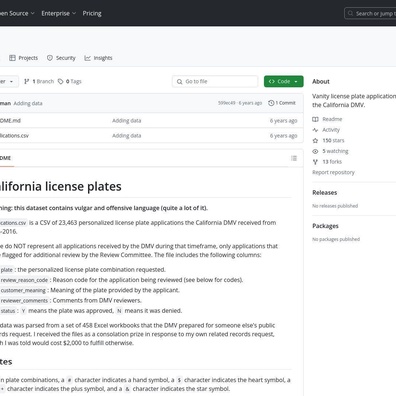Open the Packages heading link
Image resolution: width=396 pixels, height=396 pixels.
click(325, 226)
